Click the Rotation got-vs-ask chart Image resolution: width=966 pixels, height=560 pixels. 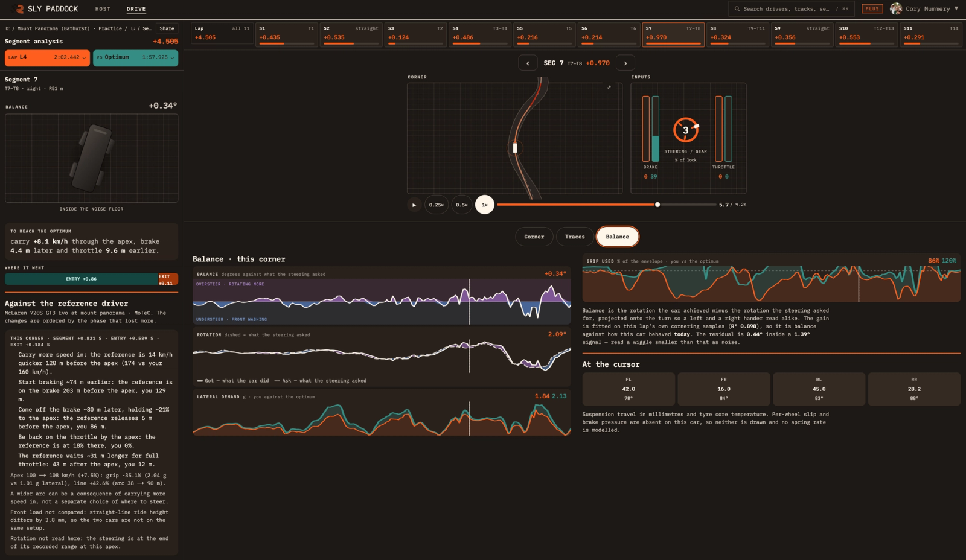(382, 357)
